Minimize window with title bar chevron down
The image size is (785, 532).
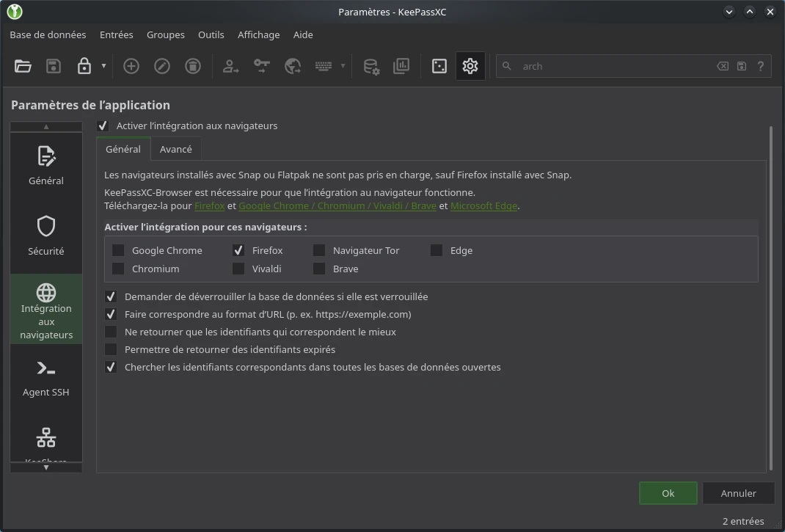[729, 12]
